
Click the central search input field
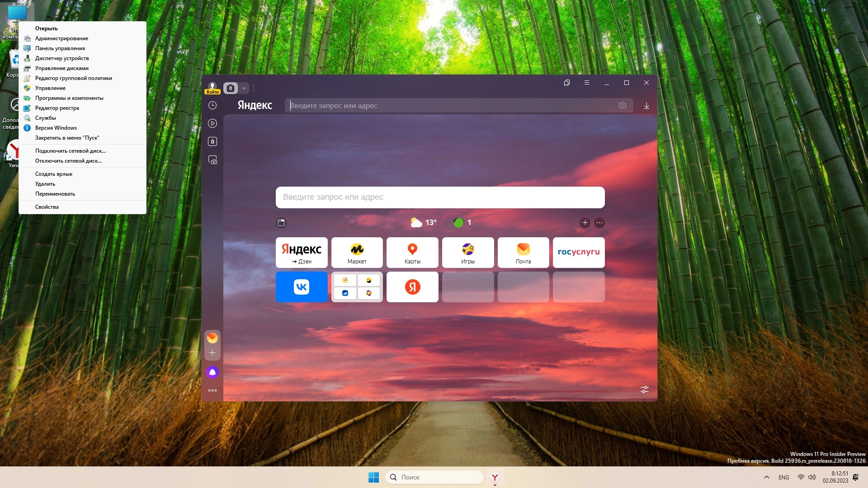pyautogui.click(x=440, y=197)
